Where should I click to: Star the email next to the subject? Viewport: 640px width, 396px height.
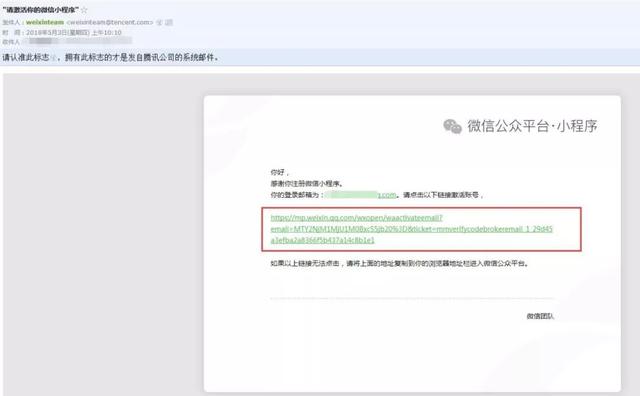(84, 10)
